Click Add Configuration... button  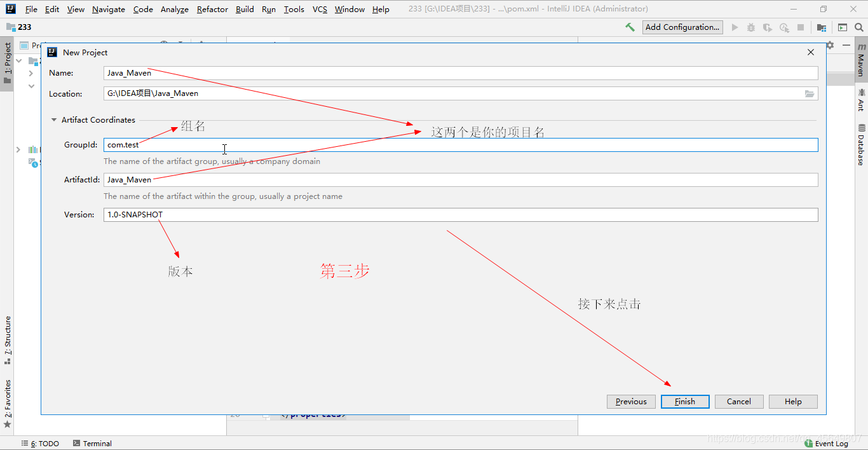682,27
